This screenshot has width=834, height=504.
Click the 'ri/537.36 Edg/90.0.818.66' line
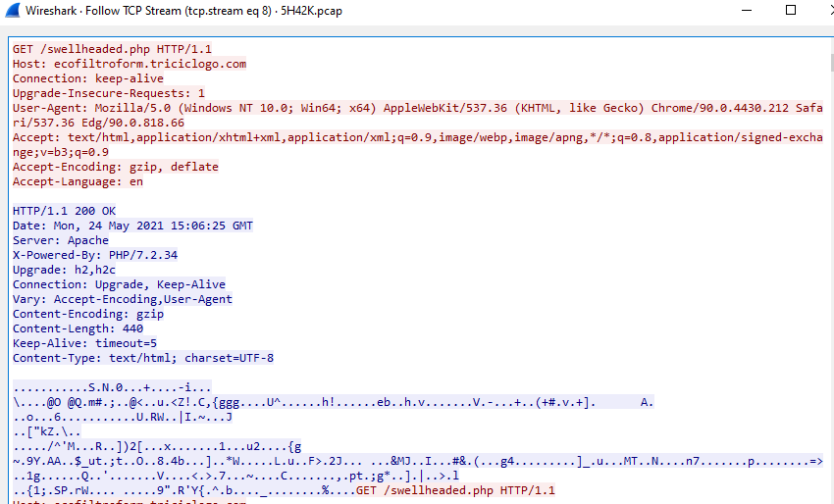click(98, 123)
